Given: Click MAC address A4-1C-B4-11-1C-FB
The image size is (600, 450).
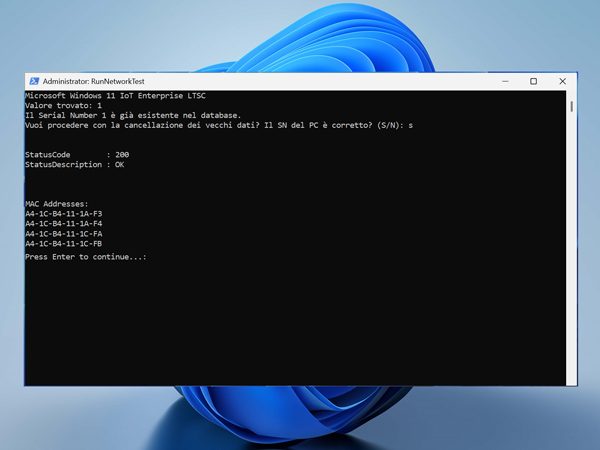Looking at the screenshot, I should (64, 244).
